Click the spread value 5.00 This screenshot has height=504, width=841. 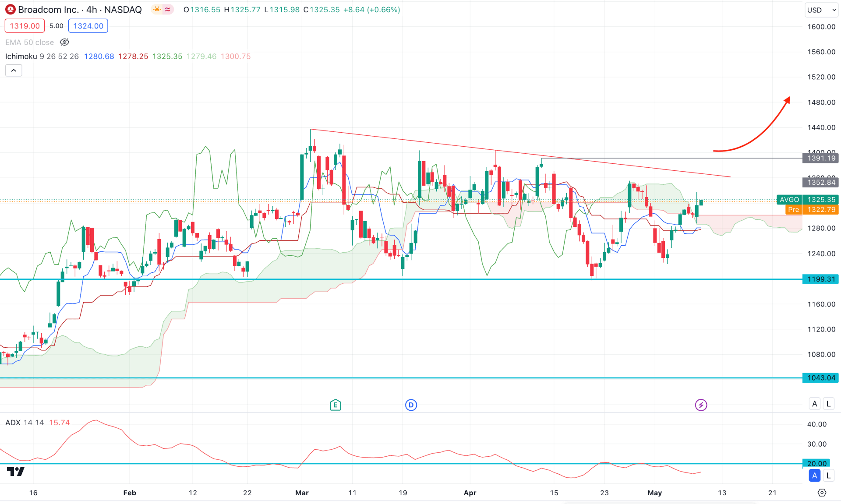[56, 26]
